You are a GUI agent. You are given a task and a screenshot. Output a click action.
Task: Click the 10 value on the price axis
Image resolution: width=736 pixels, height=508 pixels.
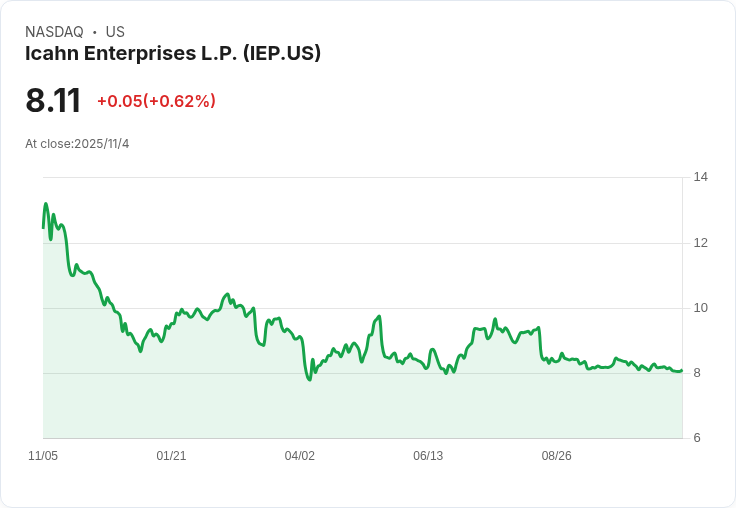point(700,308)
